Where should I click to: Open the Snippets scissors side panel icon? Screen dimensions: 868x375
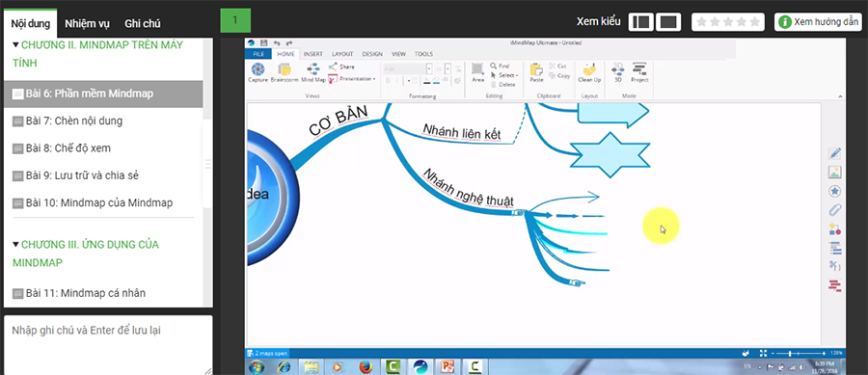click(835, 266)
